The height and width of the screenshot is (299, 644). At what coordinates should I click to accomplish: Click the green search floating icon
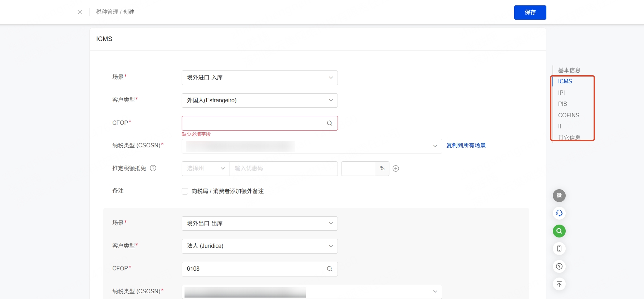pos(559,231)
